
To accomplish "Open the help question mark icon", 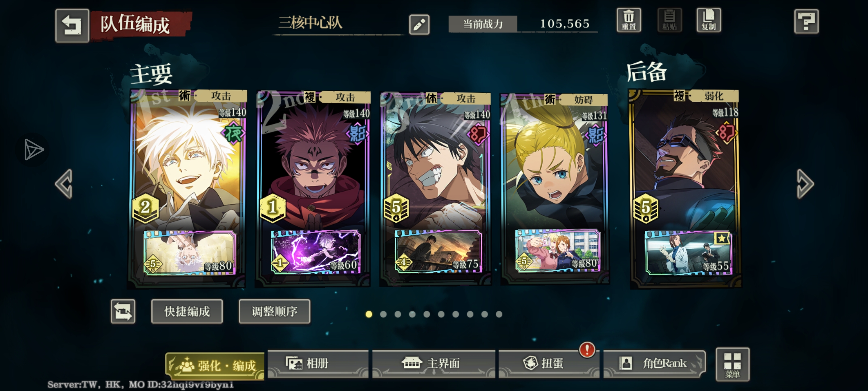I will (806, 22).
